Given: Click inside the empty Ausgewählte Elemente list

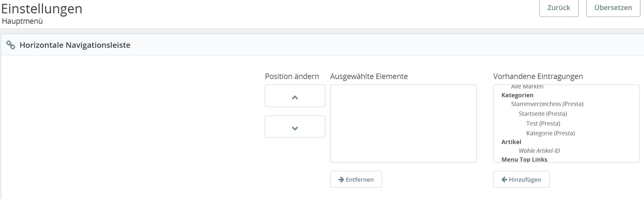Looking at the screenshot, I should pyautogui.click(x=403, y=123).
